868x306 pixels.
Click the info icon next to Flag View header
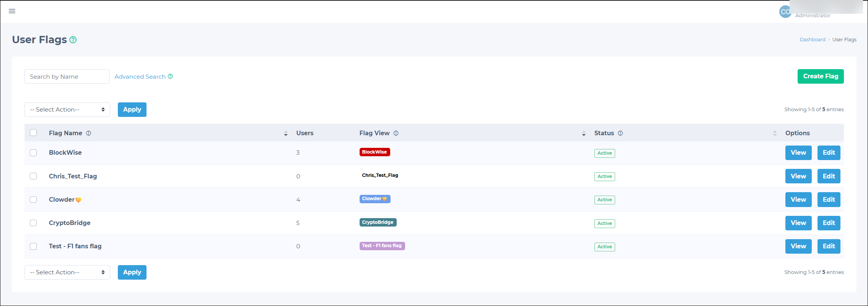point(396,133)
